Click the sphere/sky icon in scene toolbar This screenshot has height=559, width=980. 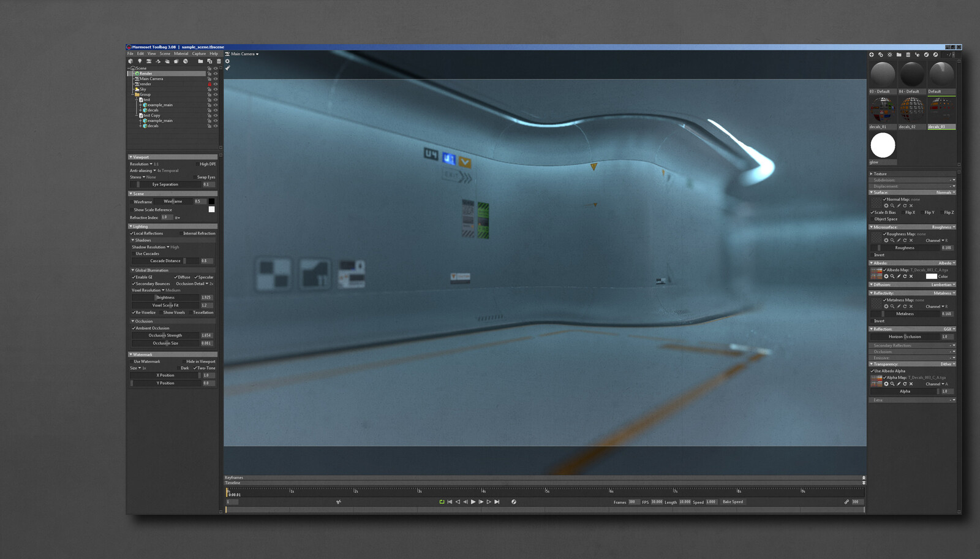[186, 61]
